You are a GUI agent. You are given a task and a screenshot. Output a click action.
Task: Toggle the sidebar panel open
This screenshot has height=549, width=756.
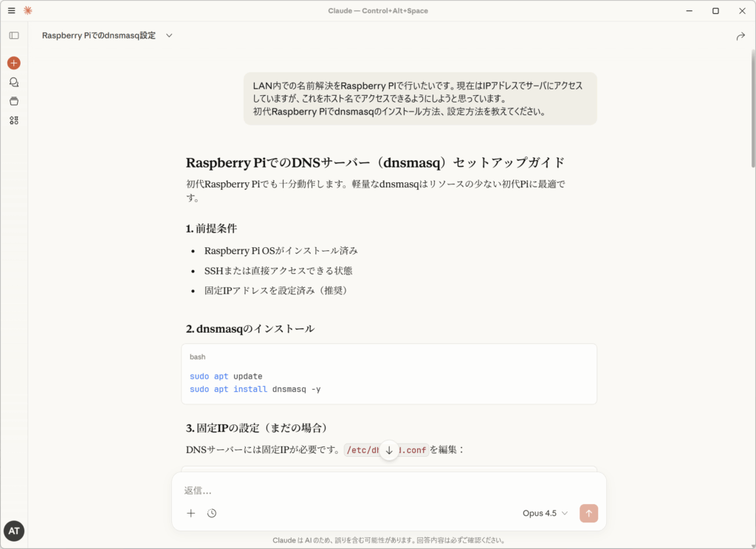14,35
